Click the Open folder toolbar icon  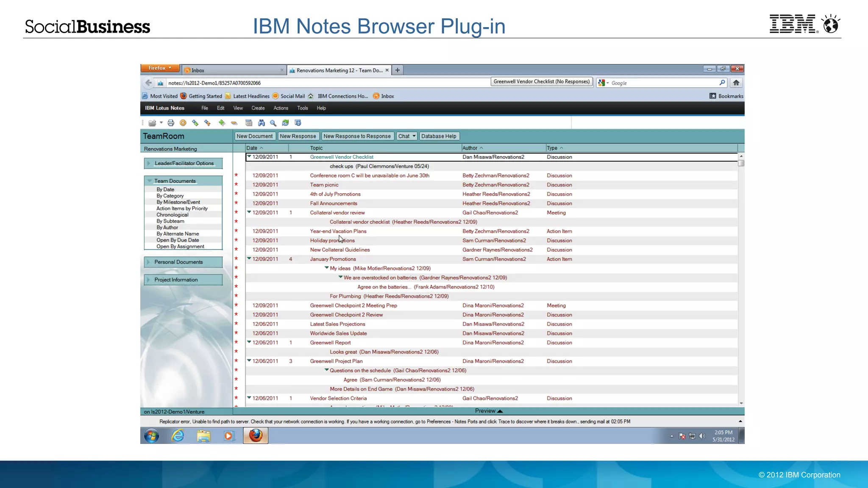click(152, 123)
